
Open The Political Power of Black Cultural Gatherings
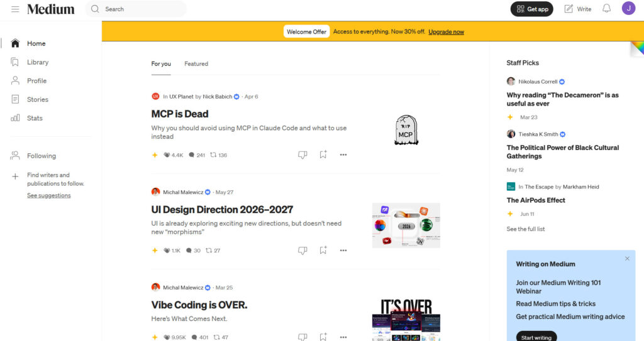click(563, 152)
